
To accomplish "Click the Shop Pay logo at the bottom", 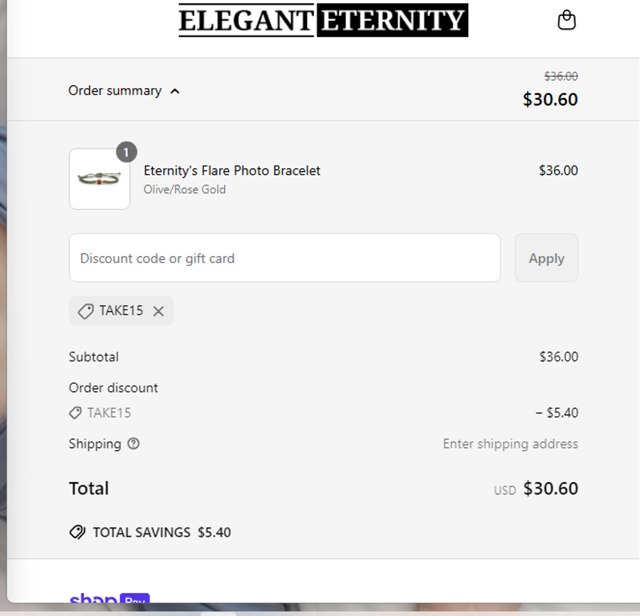I will [109, 601].
